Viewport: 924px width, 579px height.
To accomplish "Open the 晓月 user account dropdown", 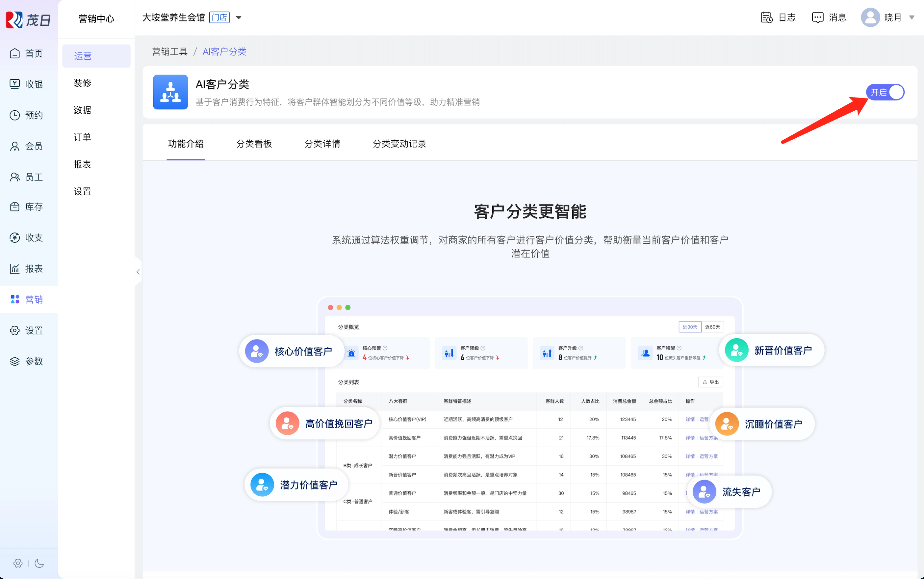I will (x=911, y=17).
